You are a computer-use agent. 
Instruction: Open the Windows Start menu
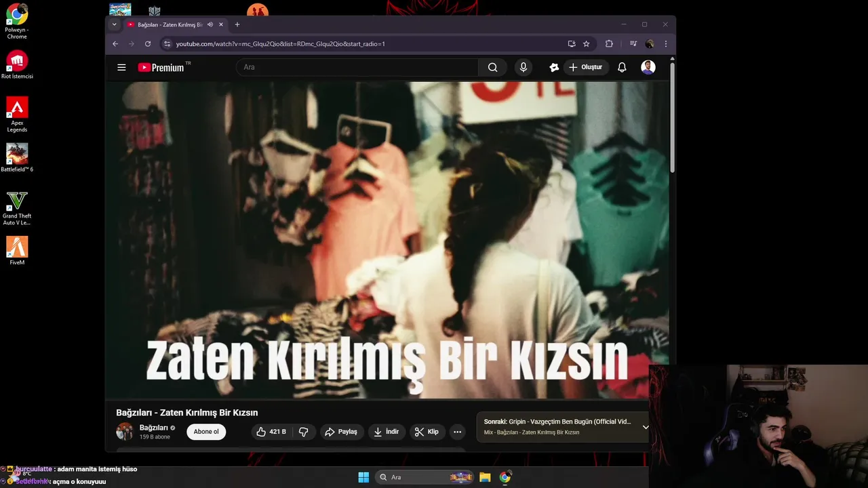363,477
